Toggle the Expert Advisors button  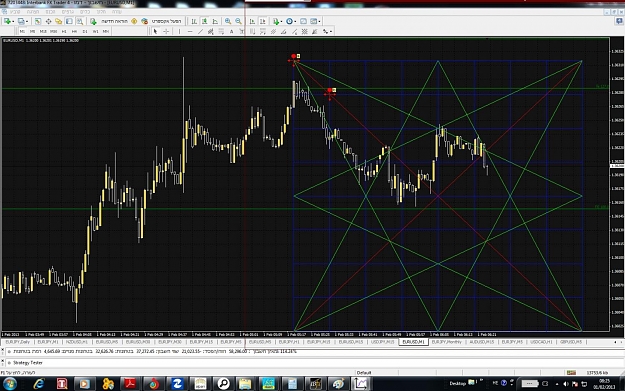163,21
